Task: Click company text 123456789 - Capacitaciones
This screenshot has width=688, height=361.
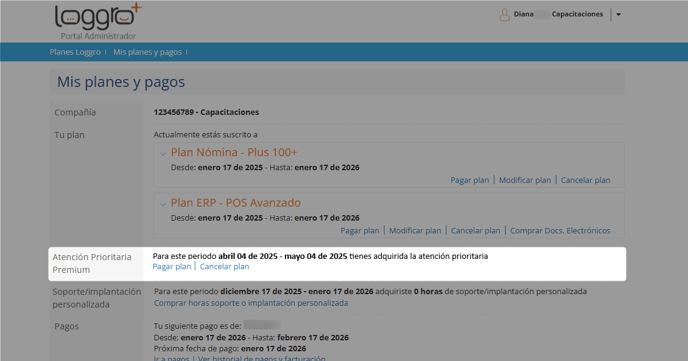Action: click(206, 112)
